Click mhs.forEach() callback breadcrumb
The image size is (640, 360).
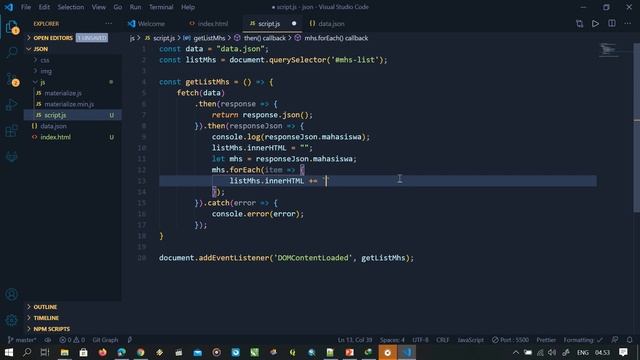[x=336, y=38]
